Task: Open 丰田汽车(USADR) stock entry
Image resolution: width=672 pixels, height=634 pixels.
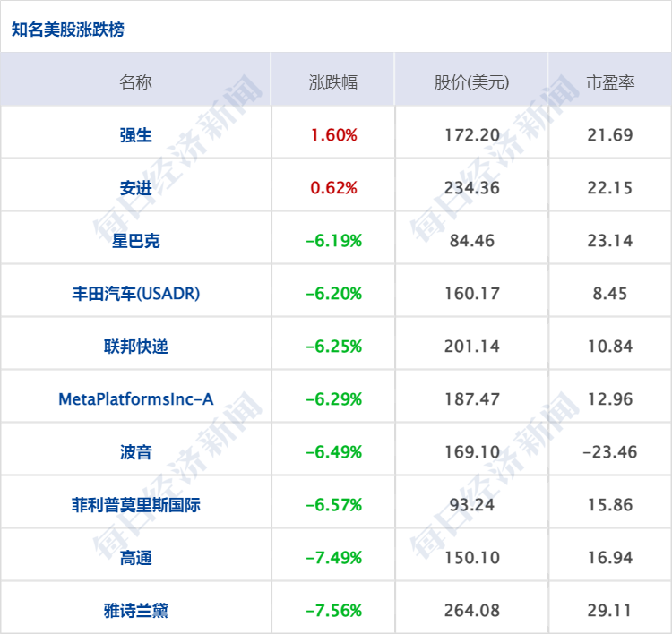Action: pyautogui.click(x=136, y=294)
